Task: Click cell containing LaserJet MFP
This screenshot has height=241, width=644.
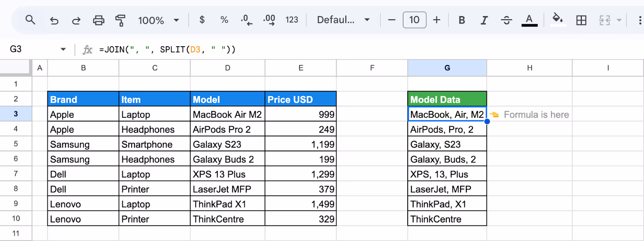Action: pyautogui.click(x=227, y=189)
